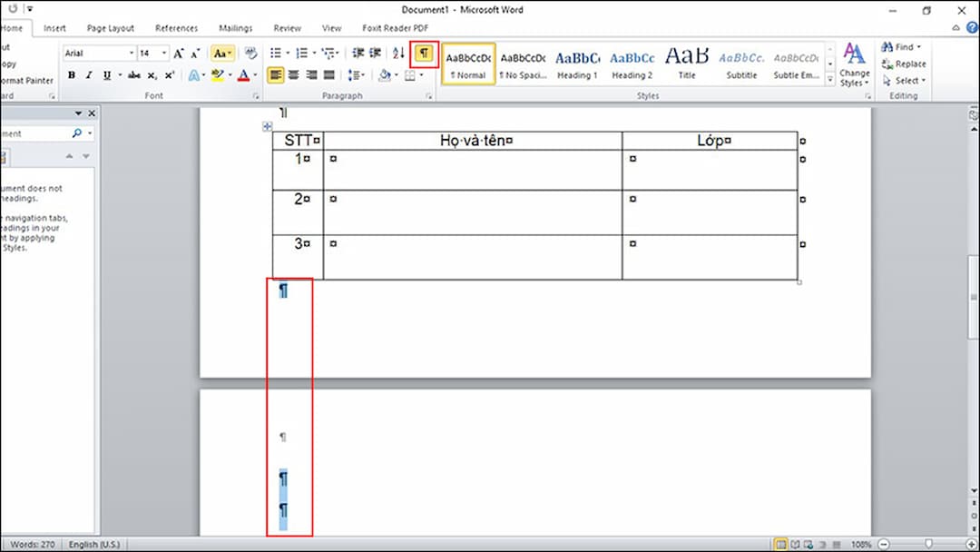Expand font color dropdown arrow

[x=256, y=75]
